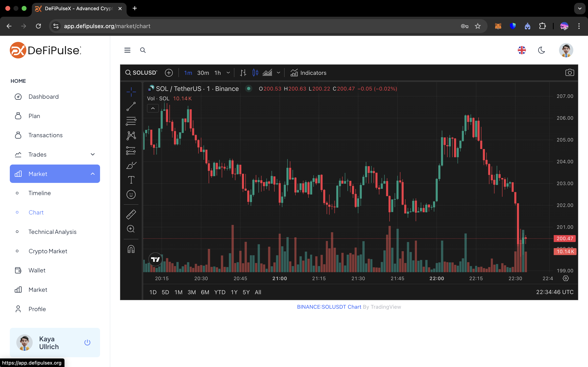Open the emoji icons tool

pyautogui.click(x=131, y=195)
